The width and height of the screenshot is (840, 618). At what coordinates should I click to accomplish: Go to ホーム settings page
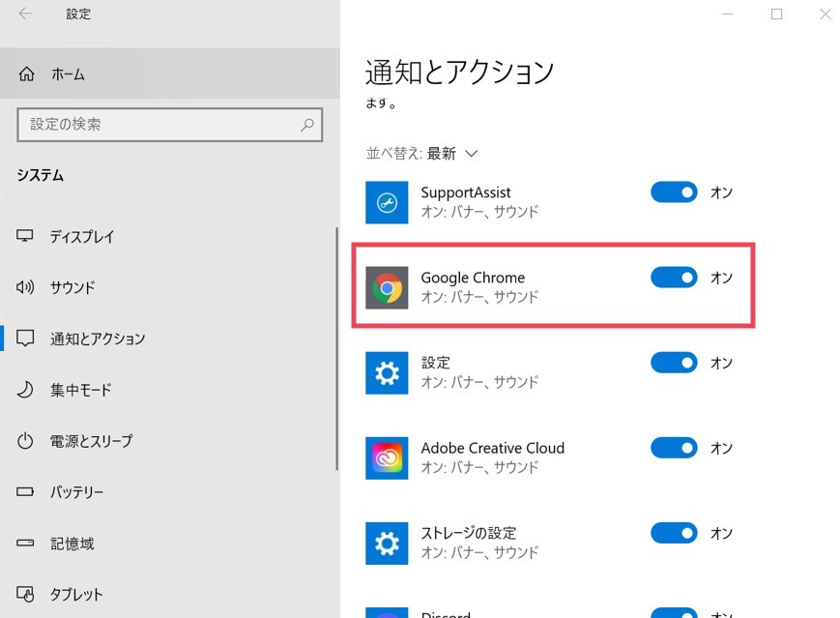(x=68, y=74)
